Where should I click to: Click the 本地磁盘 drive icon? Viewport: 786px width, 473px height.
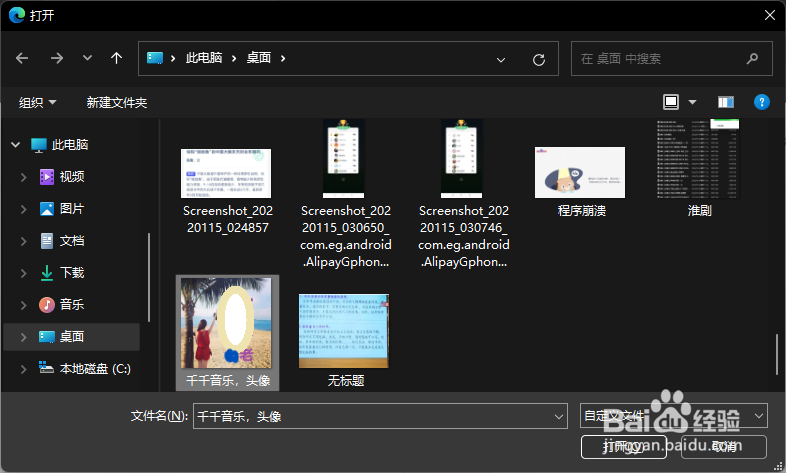pos(46,368)
